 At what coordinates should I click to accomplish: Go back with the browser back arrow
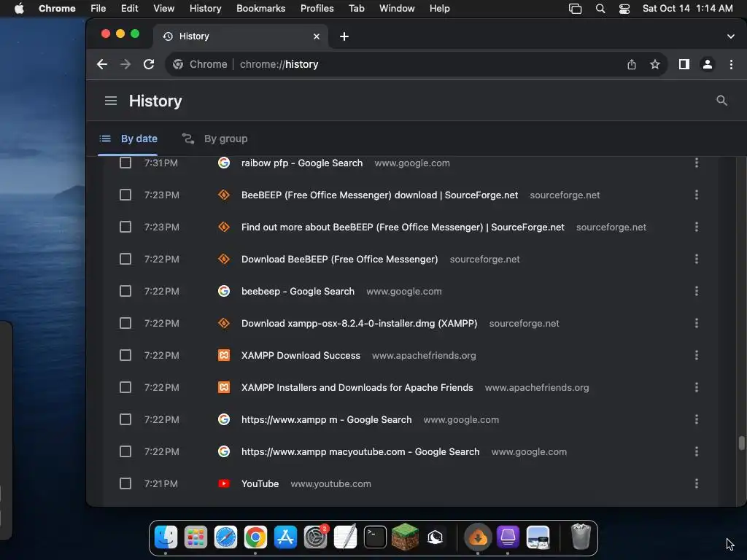click(102, 64)
